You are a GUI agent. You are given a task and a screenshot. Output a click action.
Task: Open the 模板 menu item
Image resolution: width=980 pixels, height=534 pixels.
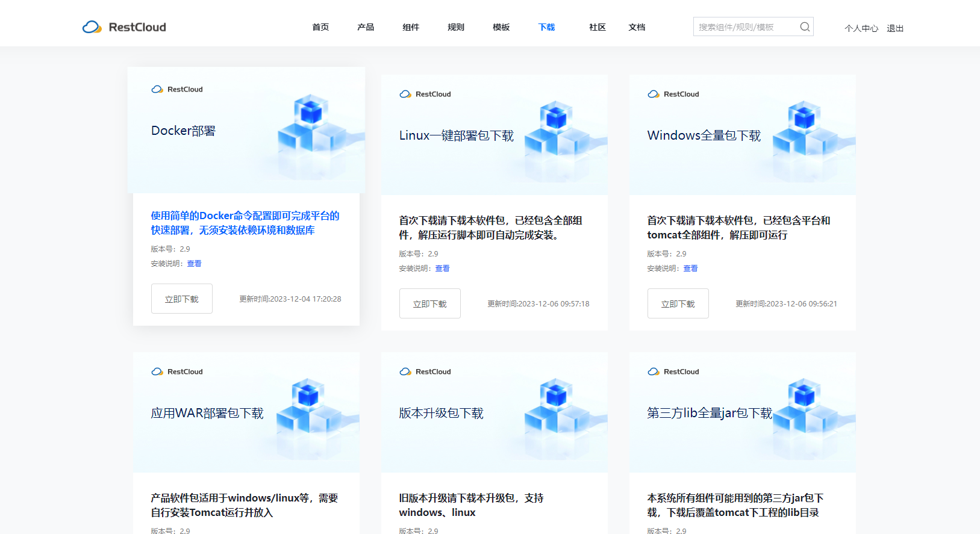click(501, 27)
